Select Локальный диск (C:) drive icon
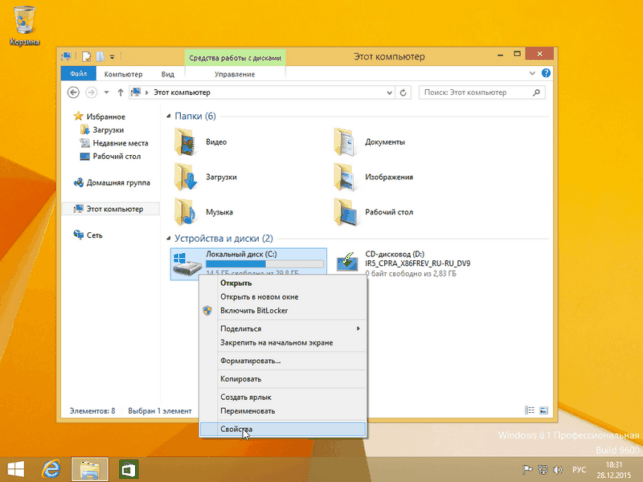 pyautogui.click(x=187, y=264)
